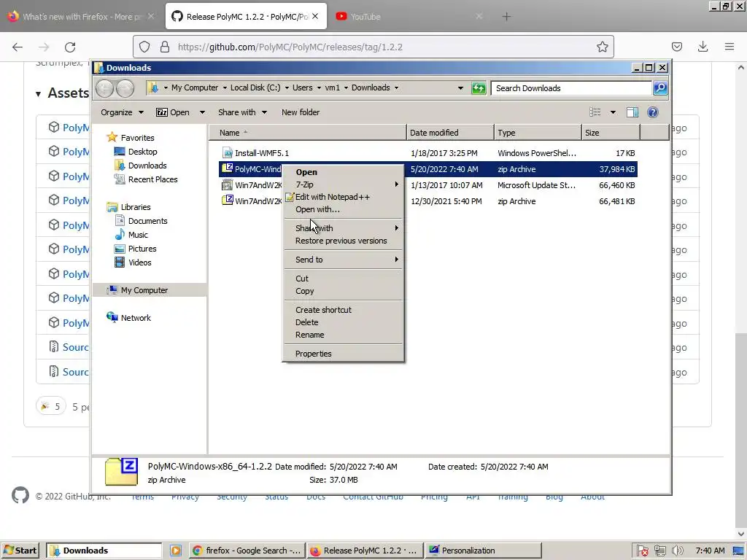
Task: Open Personalization from the taskbar
Action: click(x=483, y=551)
